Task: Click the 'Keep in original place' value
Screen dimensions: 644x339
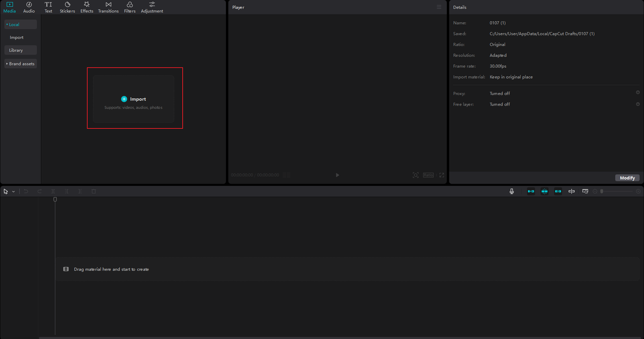Action: pyautogui.click(x=511, y=77)
